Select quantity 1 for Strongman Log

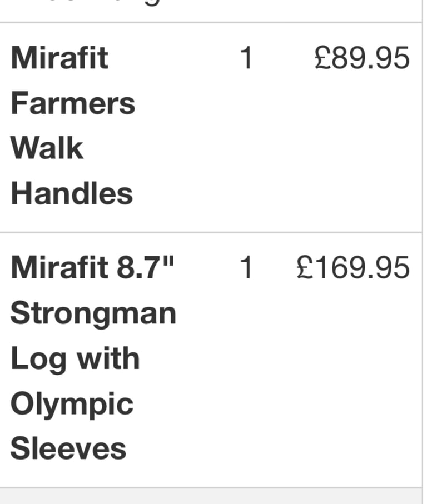(x=246, y=267)
